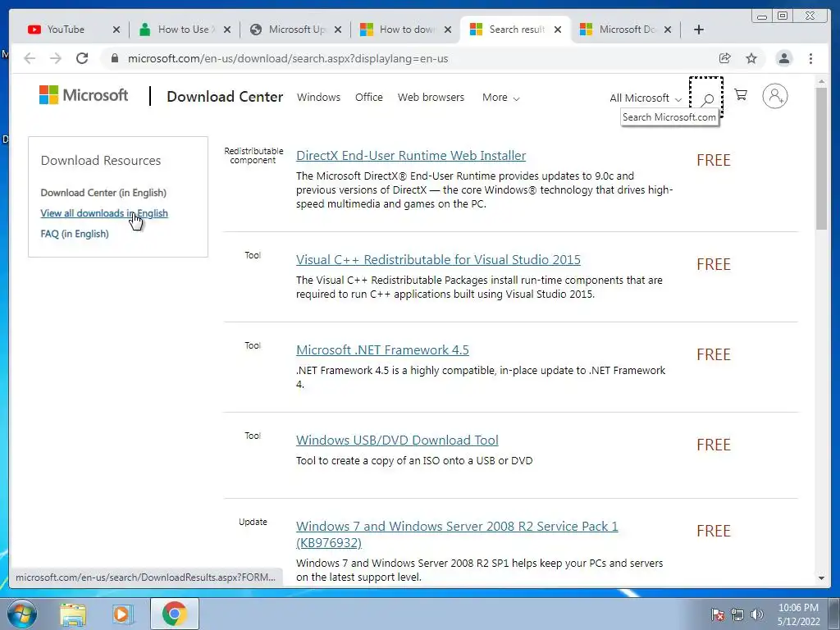The width and height of the screenshot is (840, 630).
Task: Open Windows Explorer from the taskbar
Action: [73, 614]
